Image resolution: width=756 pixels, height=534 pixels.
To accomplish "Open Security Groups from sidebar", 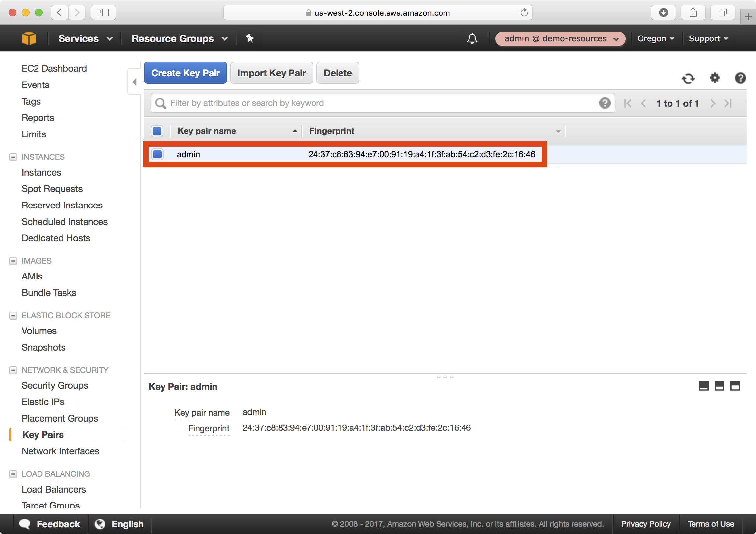I will pyautogui.click(x=55, y=386).
